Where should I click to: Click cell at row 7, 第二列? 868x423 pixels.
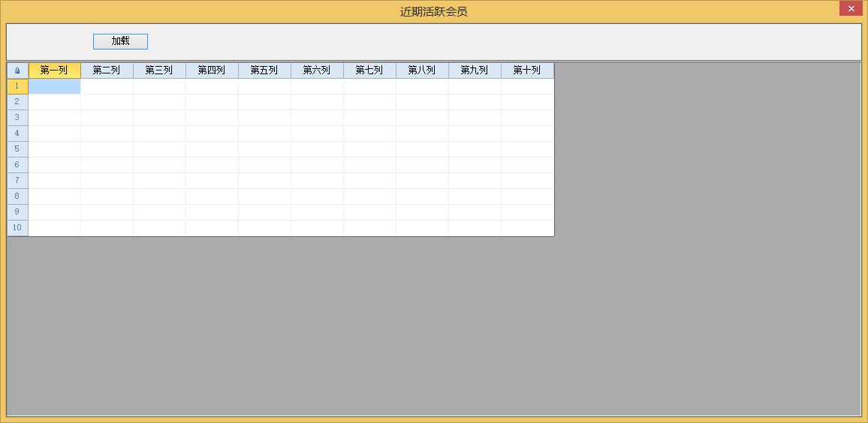click(107, 181)
